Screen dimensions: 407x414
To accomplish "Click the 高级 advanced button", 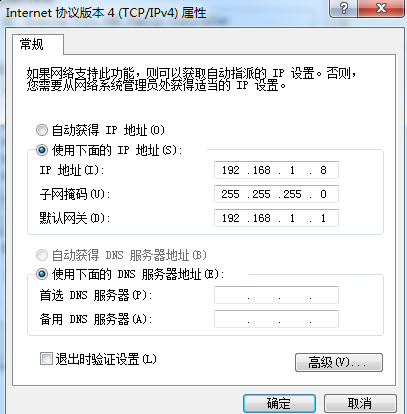I will coord(339,362).
